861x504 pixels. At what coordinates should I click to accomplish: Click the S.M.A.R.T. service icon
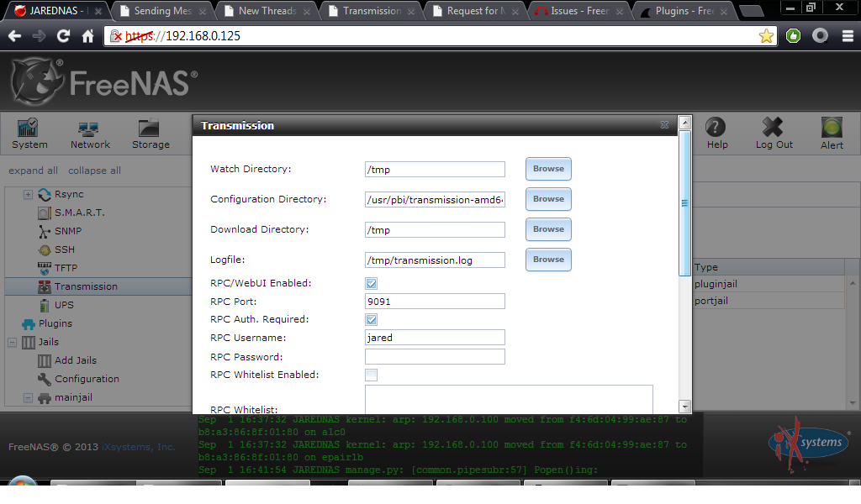(x=45, y=213)
